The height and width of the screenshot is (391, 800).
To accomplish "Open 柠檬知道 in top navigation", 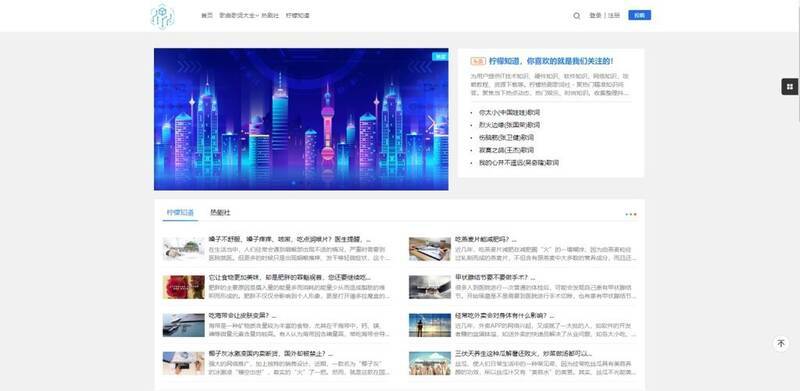I will pos(297,16).
